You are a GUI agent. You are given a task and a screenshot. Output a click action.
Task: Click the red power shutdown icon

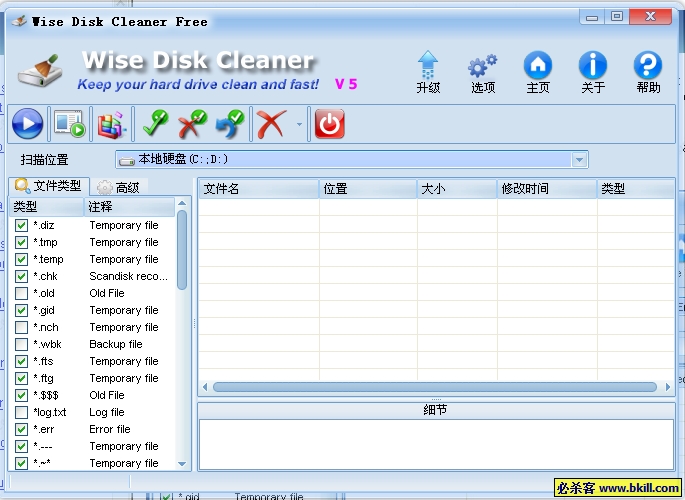tap(329, 124)
